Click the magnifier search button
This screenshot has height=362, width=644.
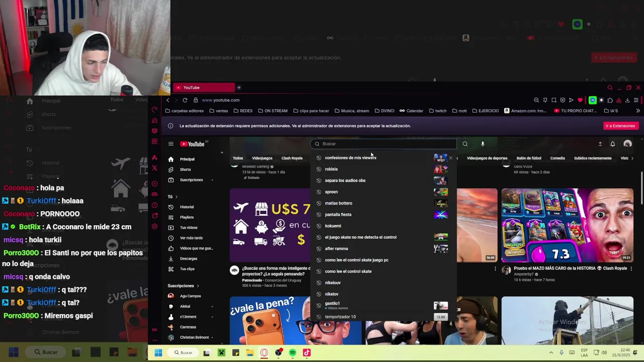pos(465,144)
